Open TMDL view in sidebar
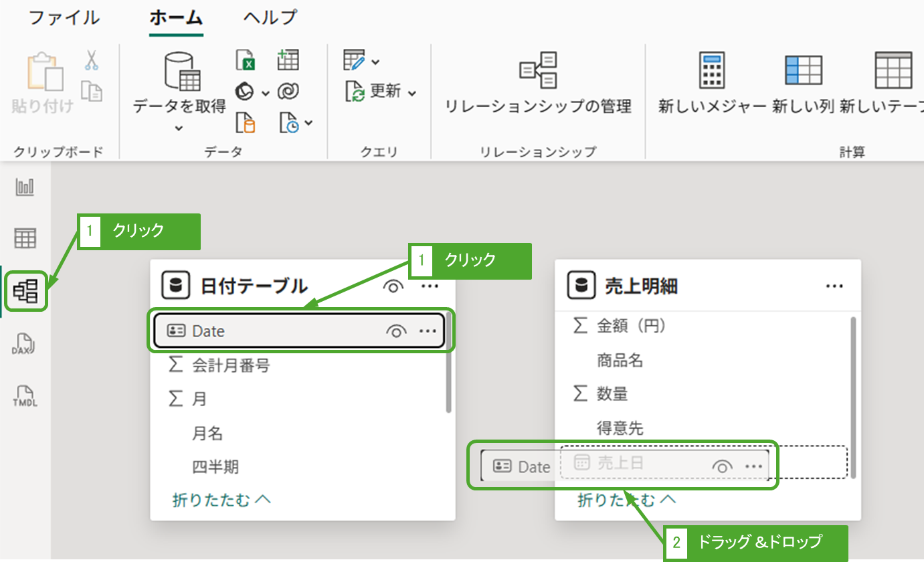The image size is (924, 562). [x=25, y=396]
